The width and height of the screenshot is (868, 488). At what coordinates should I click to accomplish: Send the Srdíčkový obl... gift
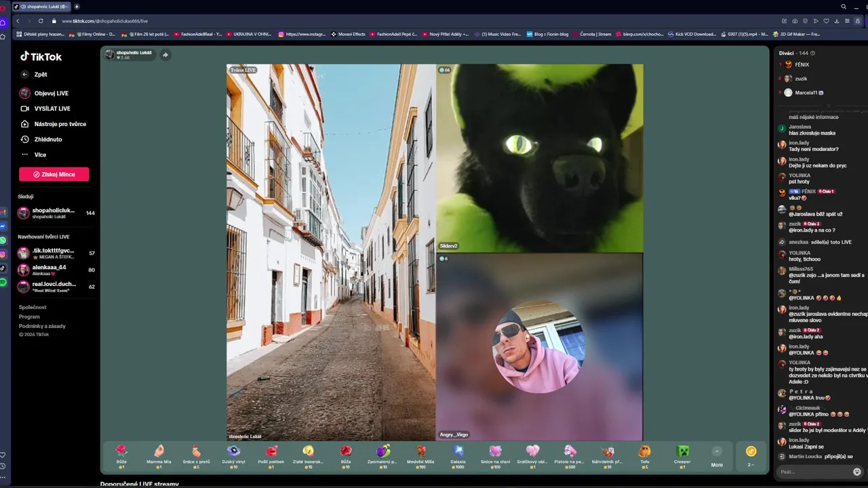533,457
